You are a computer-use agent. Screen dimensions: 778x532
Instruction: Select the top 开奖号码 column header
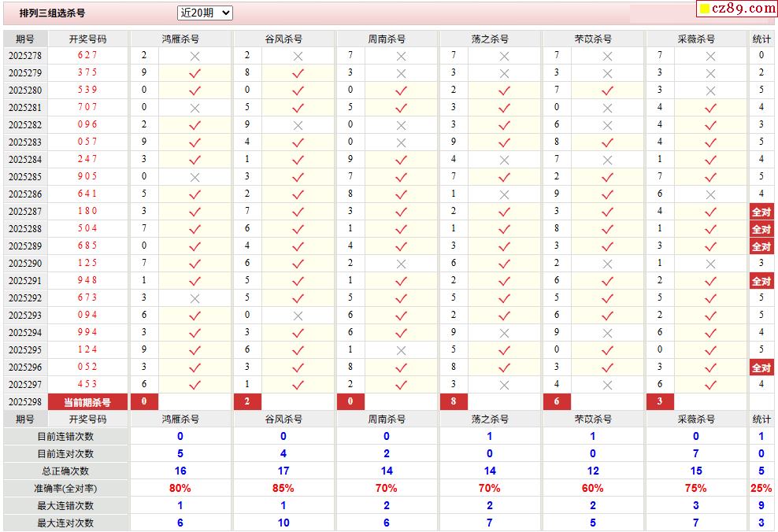tap(87, 39)
